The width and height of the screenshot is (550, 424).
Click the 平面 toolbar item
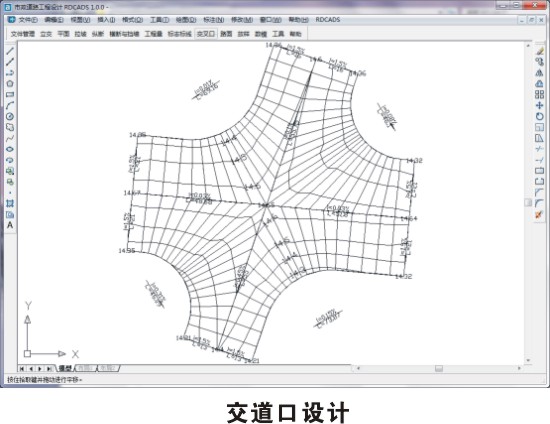(x=63, y=34)
